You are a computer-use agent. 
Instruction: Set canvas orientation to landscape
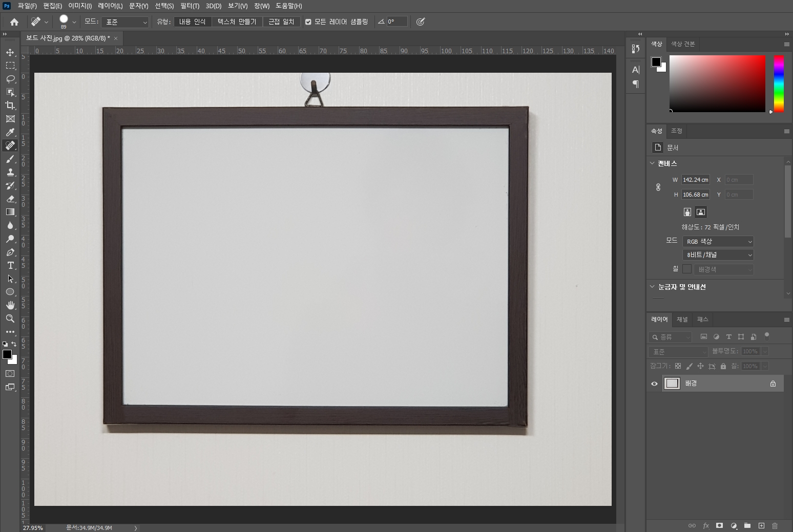coord(701,212)
